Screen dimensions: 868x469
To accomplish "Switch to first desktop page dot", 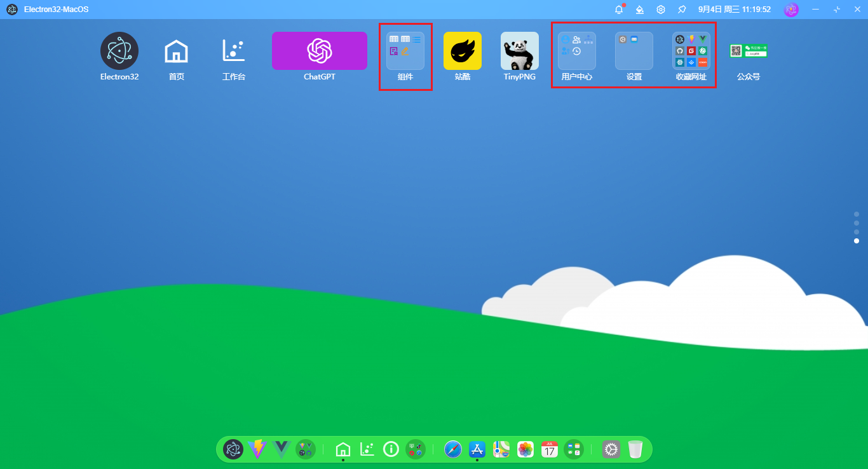I will pos(857,214).
